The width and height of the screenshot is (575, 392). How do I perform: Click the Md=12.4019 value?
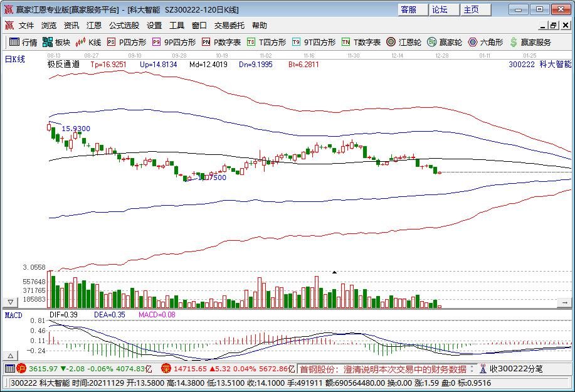(x=208, y=65)
